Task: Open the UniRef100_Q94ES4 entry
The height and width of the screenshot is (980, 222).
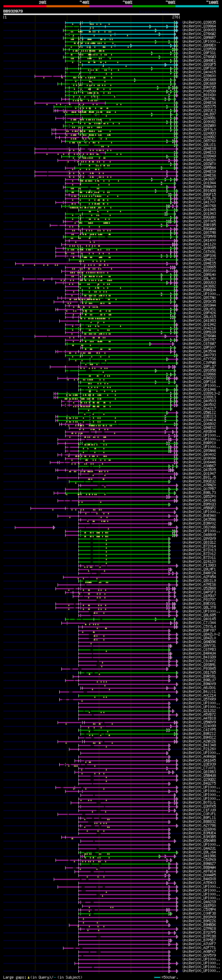Action: pyautogui.click(x=199, y=103)
